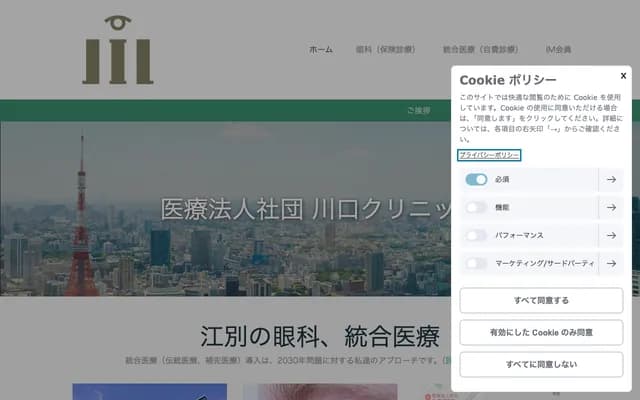Expand details arrow for 必須 row
Image resolution: width=640 pixels, height=400 pixels.
point(611,180)
